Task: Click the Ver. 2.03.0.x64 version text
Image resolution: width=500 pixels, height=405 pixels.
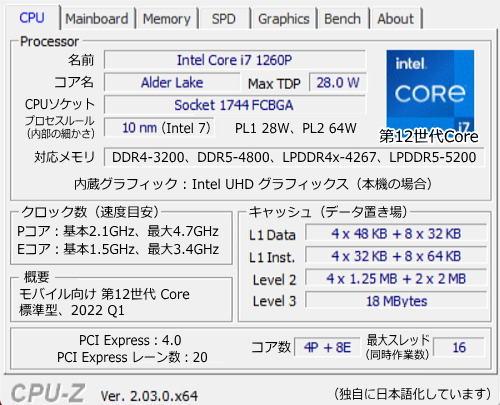Action: coord(149,396)
